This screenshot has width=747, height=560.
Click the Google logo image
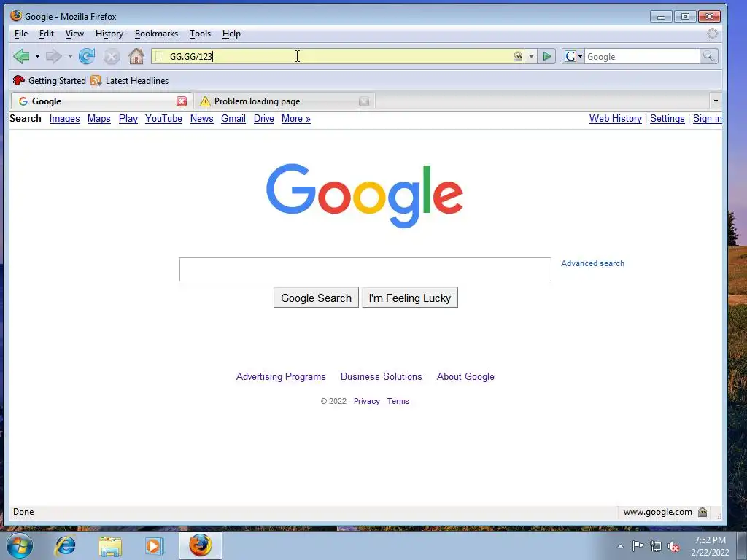365,195
